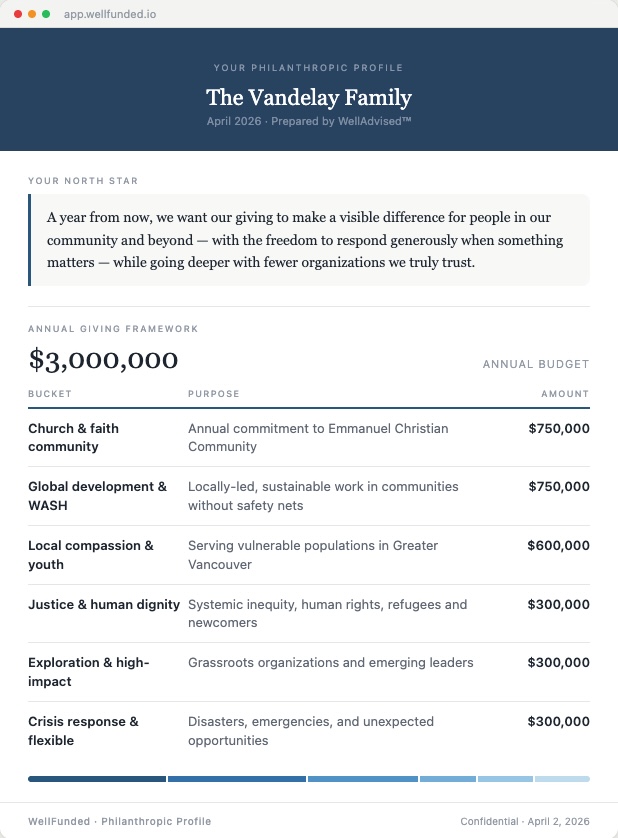
Task: Click the app.wellfunded.io address bar
Action: click(110, 15)
